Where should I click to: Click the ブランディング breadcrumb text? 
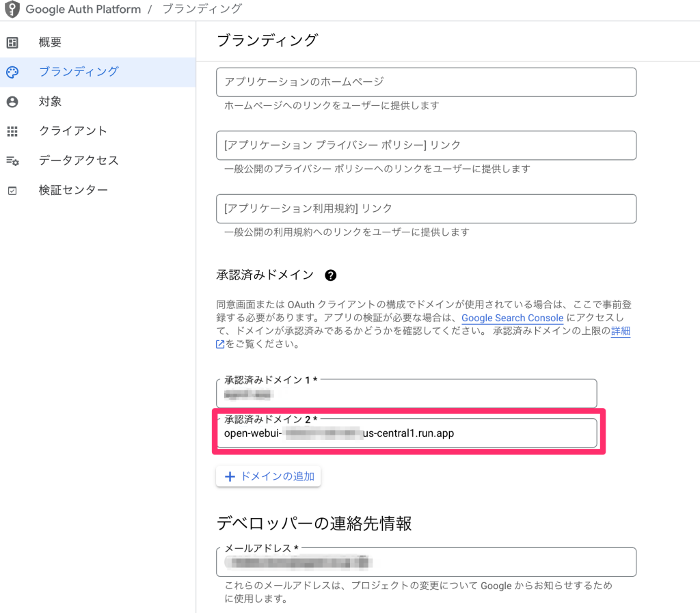pyautogui.click(x=202, y=9)
